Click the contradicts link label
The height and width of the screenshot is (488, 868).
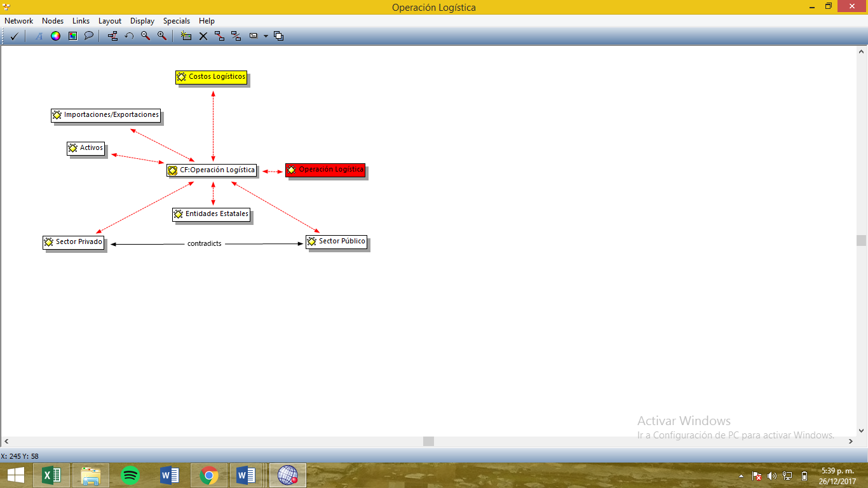204,244
